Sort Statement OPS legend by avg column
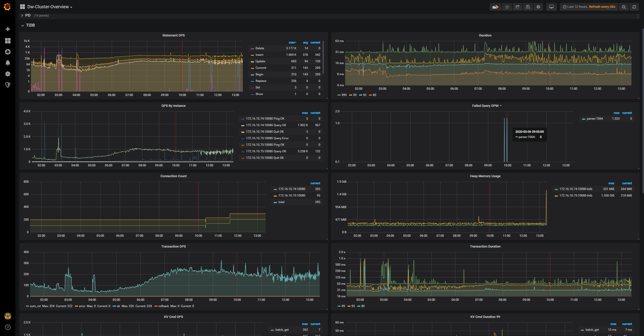This screenshot has height=336, width=644. pos(305,42)
